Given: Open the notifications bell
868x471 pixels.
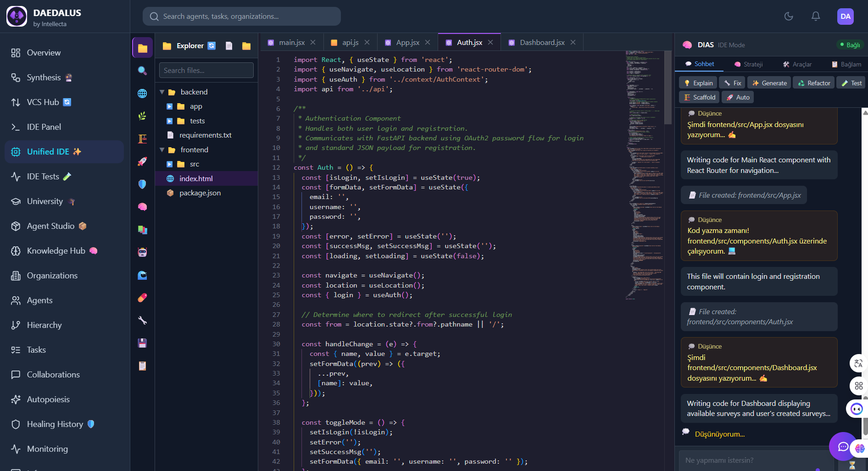Looking at the screenshot, I should [x=816, y=17].
